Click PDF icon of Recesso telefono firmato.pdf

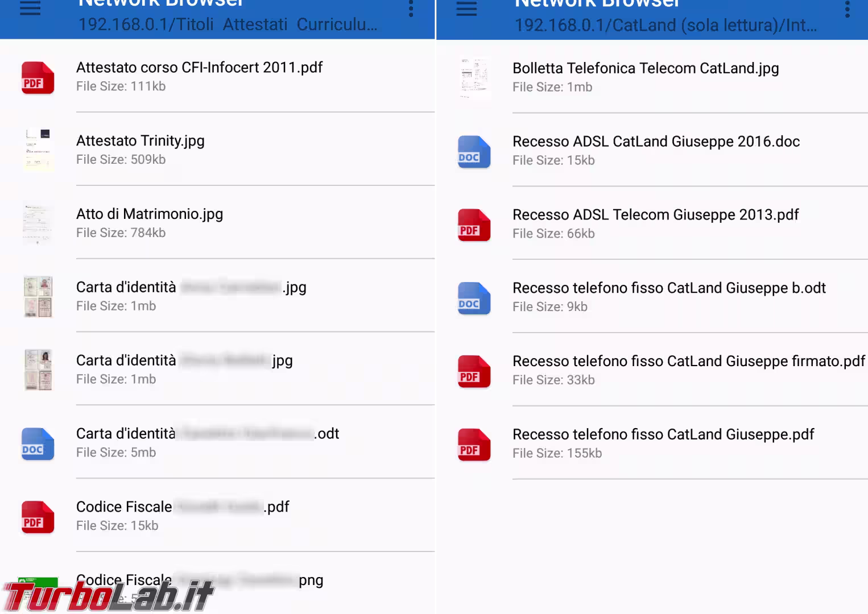coord(474,371)
